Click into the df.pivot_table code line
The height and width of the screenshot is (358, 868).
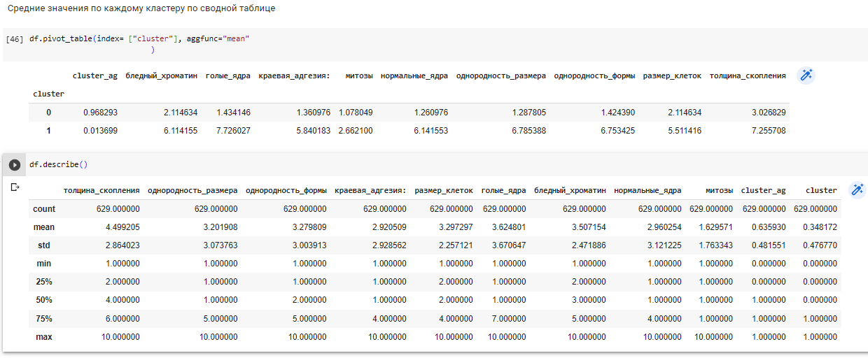coord(139,38)
